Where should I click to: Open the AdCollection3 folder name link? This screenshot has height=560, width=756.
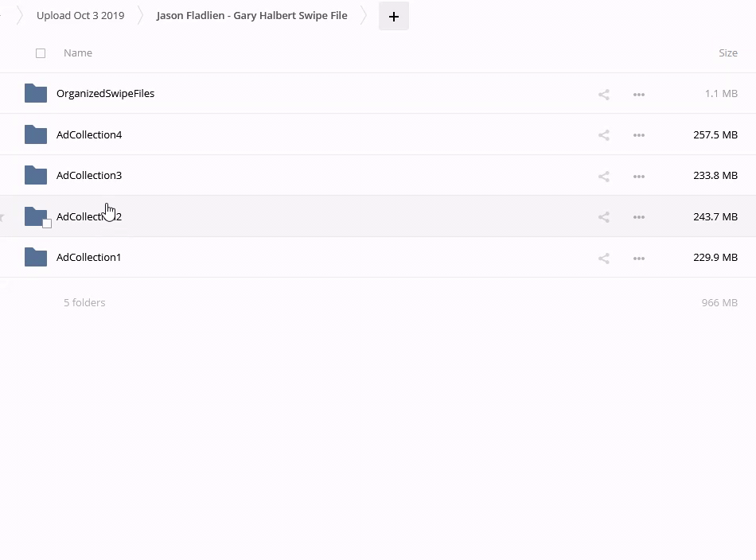click(x=89, y=176)
